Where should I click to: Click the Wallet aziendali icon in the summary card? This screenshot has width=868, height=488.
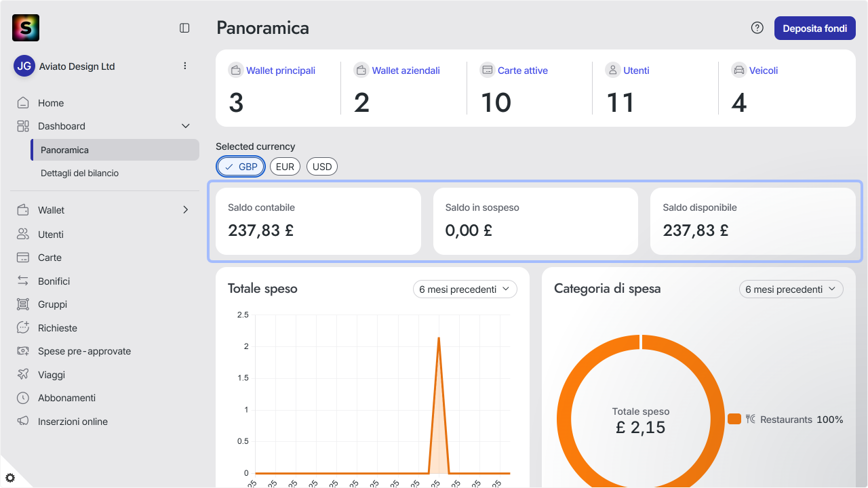361,70
